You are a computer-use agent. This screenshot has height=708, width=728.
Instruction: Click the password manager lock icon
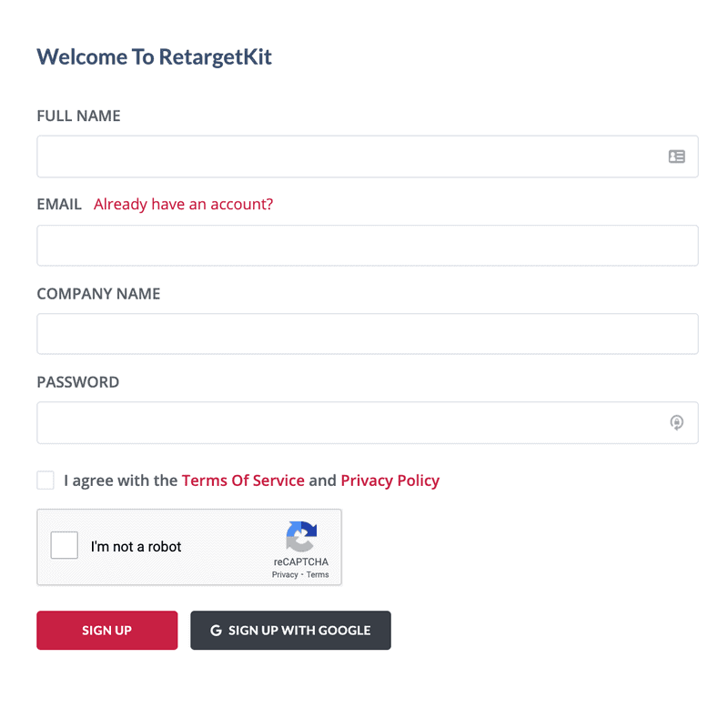[x=676, y=422]
